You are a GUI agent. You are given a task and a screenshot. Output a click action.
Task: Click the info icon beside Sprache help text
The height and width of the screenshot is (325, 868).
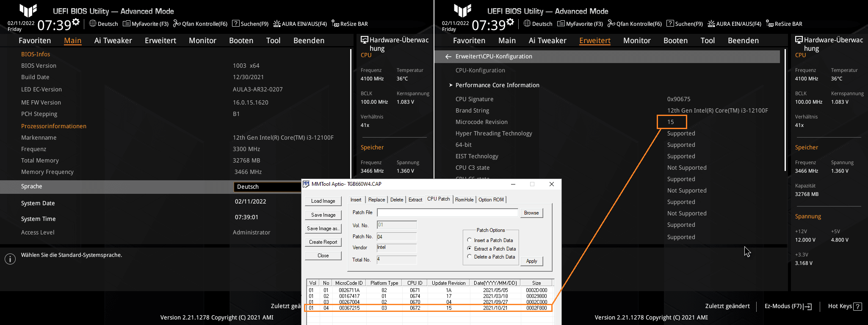click(x=10, y=259)
